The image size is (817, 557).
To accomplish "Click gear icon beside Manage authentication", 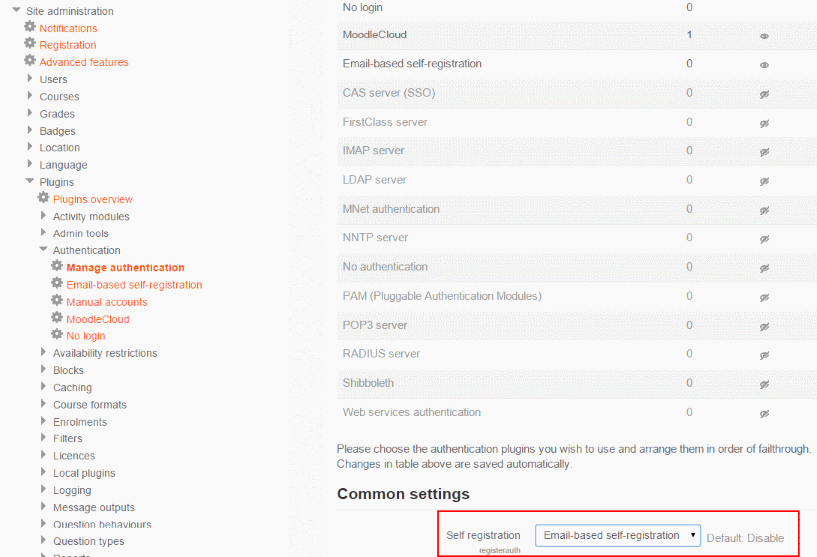I will tap(57, 266).
